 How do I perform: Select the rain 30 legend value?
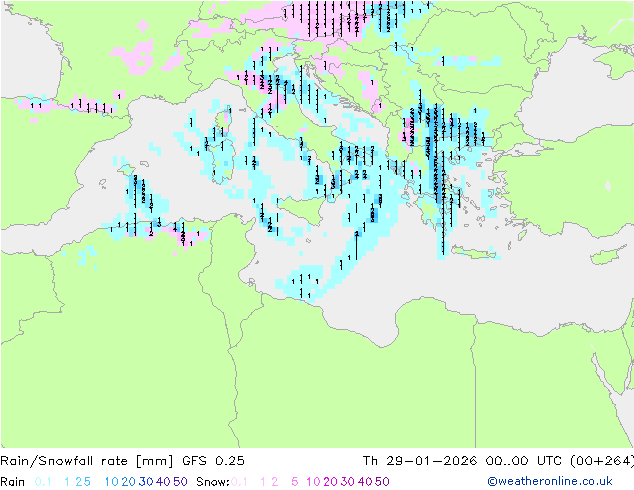click(146, 482)
